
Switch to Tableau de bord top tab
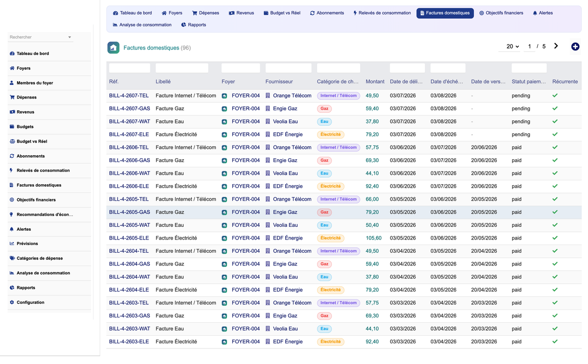[132, 13]
